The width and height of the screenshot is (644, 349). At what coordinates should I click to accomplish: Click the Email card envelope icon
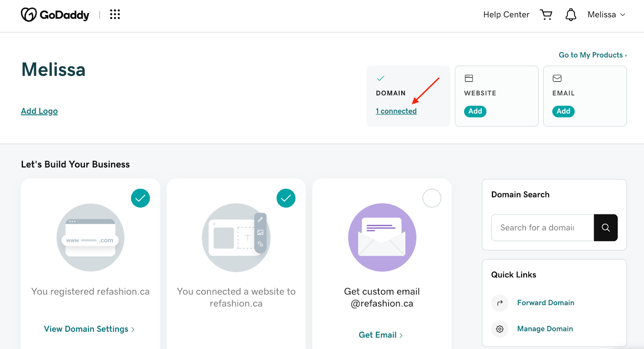tap(557, 78)
